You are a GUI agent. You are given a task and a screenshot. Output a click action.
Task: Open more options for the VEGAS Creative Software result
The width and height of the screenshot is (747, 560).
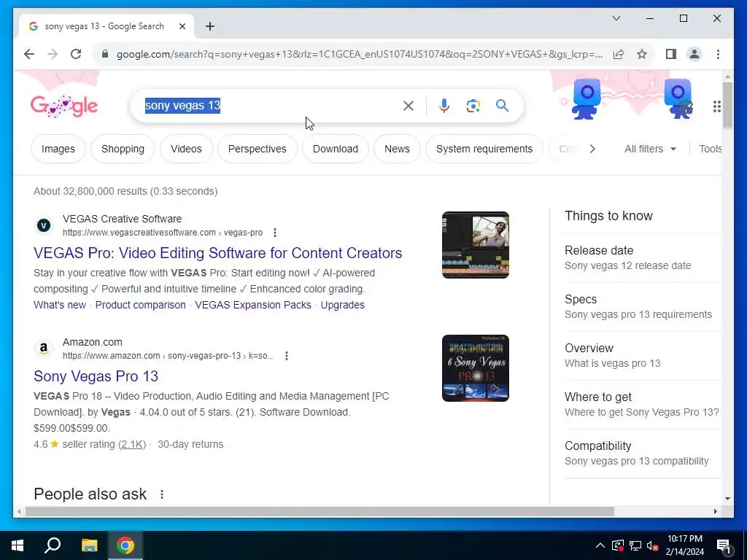[x=275, y=233]
